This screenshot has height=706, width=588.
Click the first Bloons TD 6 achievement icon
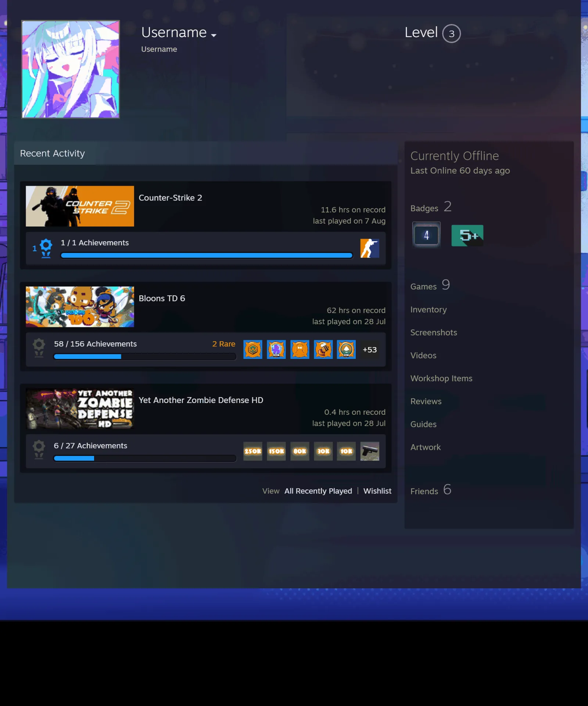coord(253,349)
